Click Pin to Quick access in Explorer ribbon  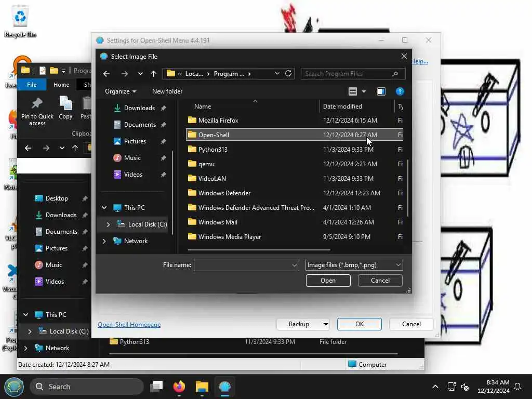37,112
